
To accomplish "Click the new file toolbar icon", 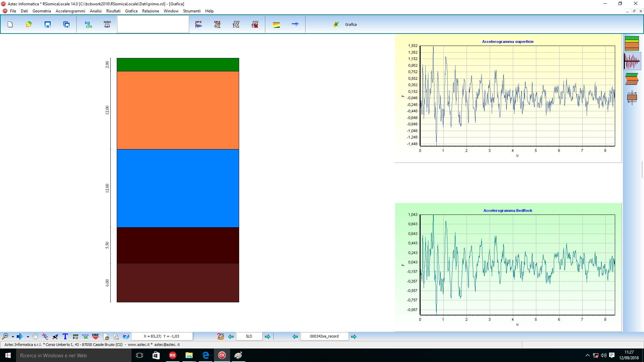I will point(10,24).
